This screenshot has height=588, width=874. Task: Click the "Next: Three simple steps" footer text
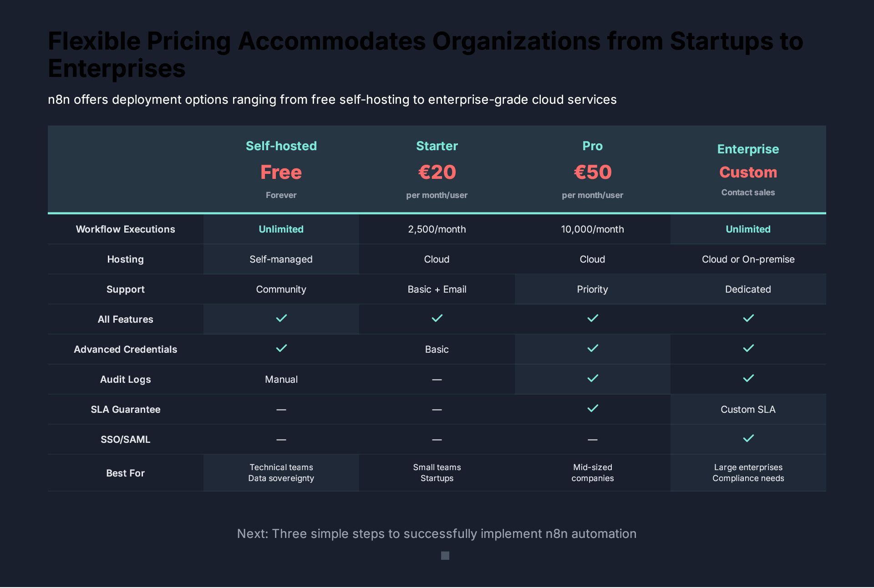click(x=437, y=533)
